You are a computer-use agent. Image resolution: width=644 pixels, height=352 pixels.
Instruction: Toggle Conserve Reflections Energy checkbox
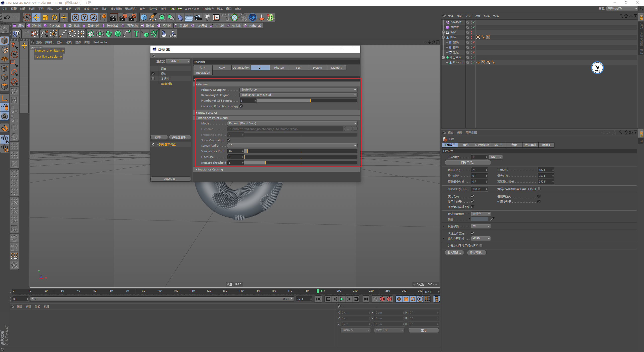tap(241, 106)
